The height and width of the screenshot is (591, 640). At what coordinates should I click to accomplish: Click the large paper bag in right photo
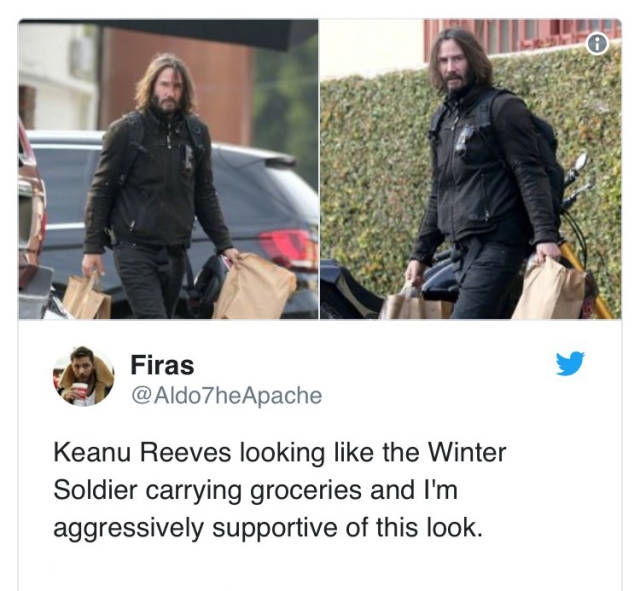click(549, 291)
